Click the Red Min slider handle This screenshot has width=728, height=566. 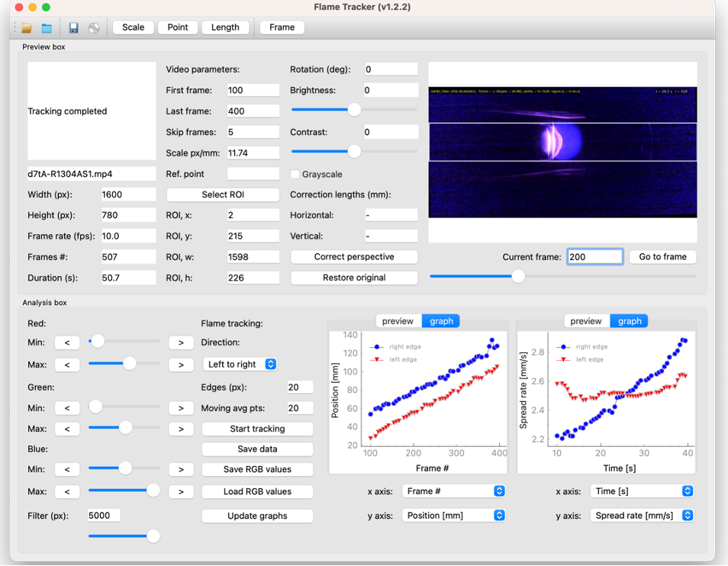point(98,342)
